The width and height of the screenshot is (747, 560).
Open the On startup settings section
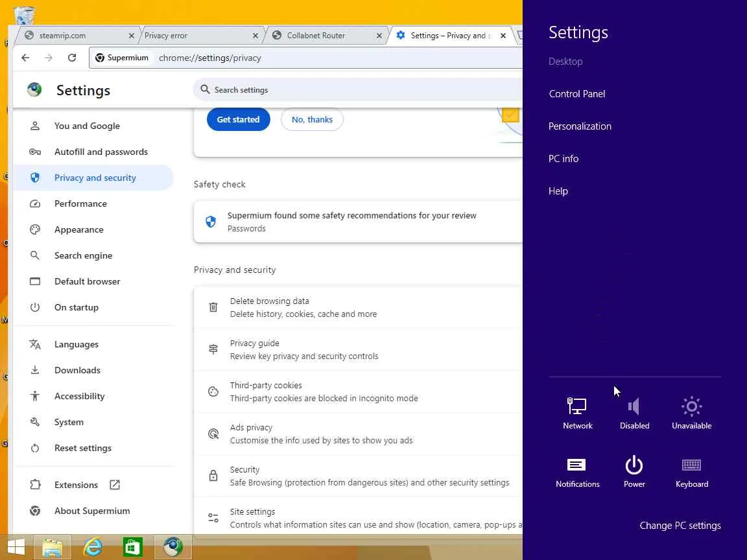point(93,308)
